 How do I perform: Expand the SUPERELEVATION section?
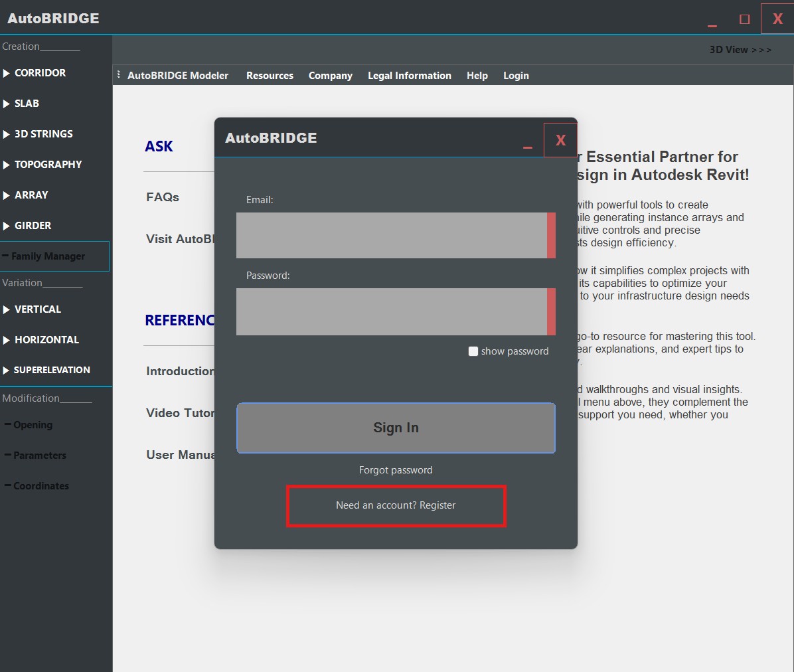[51, 370]
